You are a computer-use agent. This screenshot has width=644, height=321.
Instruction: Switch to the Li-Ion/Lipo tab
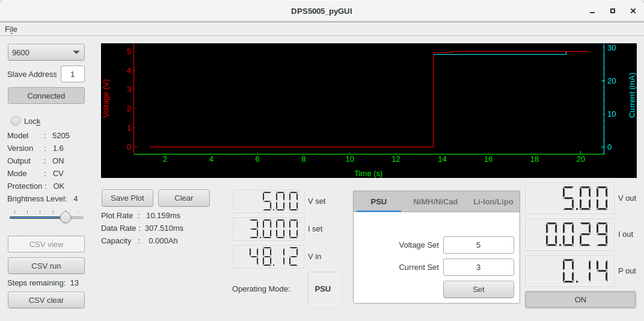pos(493,201)
